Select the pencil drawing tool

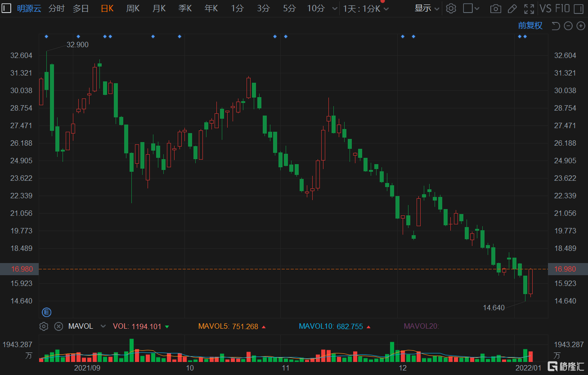(512, 9)
